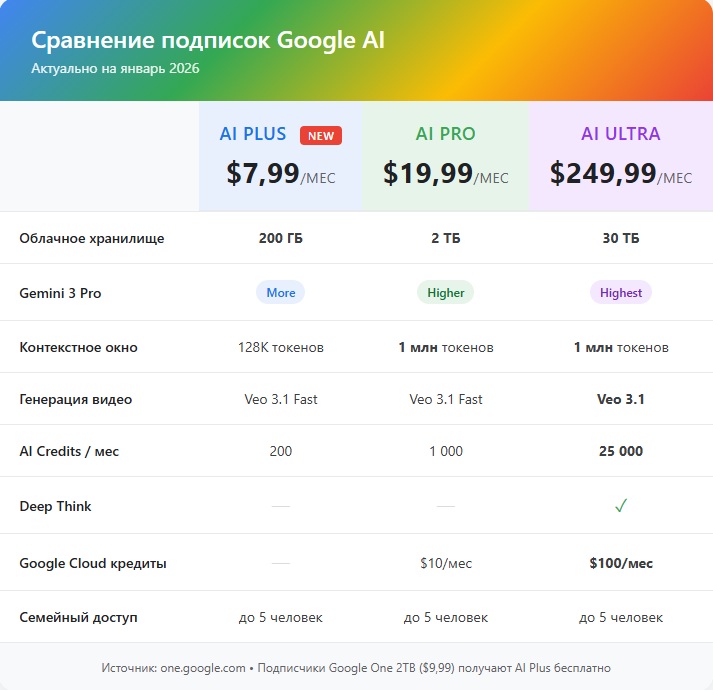Click the 128K токенов context window value
The image size is (713, 690).
[281, 347]
